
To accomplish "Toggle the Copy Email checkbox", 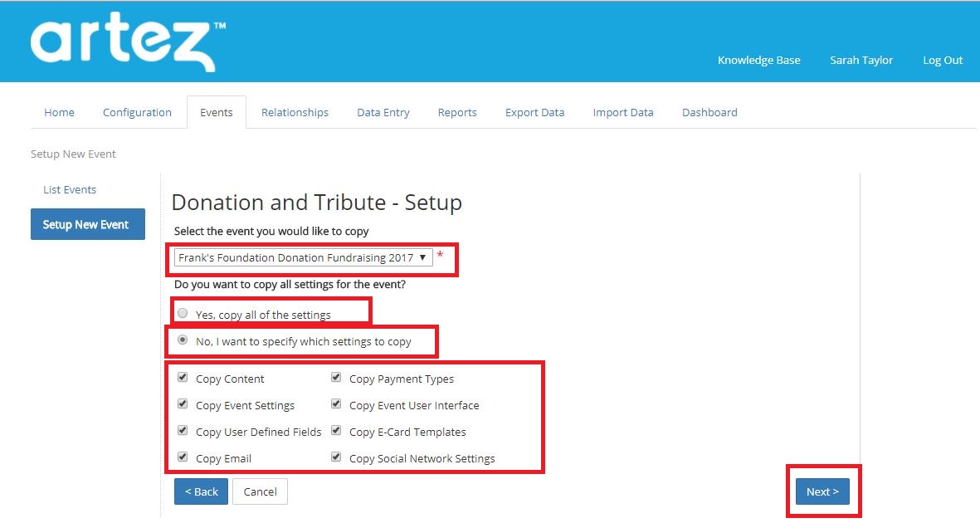I will pyautogui.click(x=183, y=457).
